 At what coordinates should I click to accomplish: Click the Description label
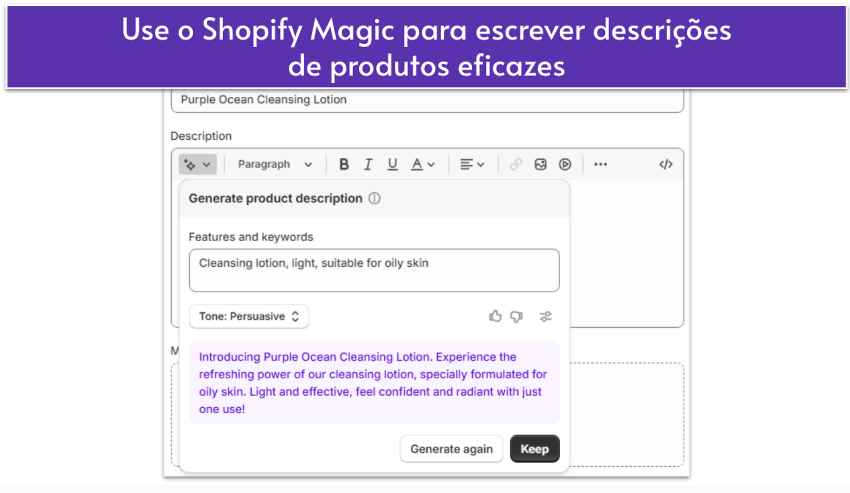(x=201, y=136)
